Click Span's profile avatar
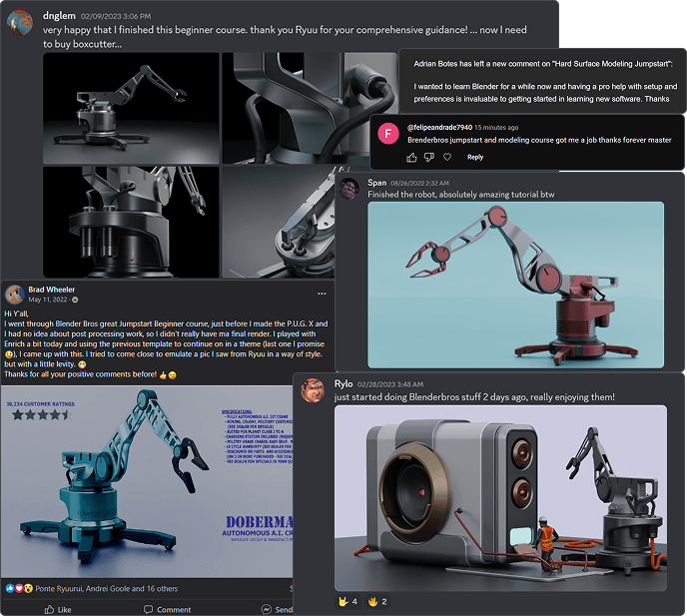This screenshot has width=687, height=616. 349,189
